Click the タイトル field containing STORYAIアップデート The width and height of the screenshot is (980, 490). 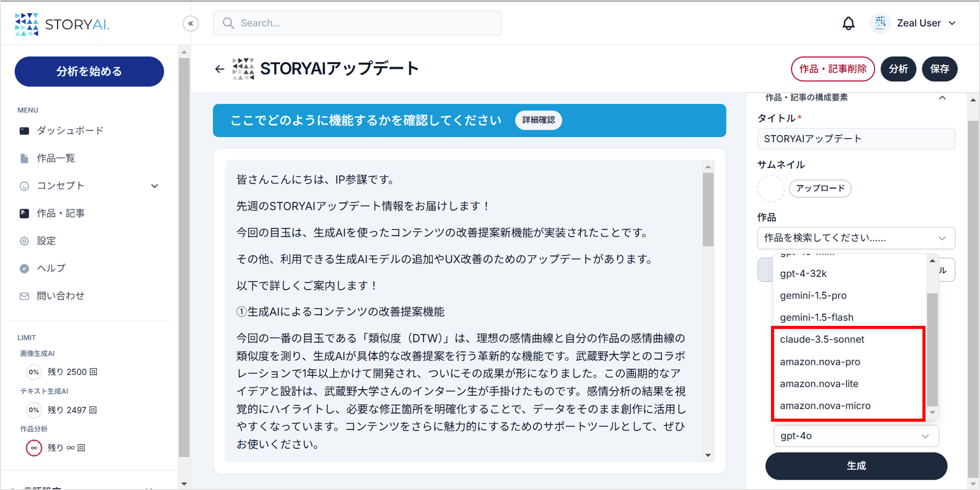[856, 139]
